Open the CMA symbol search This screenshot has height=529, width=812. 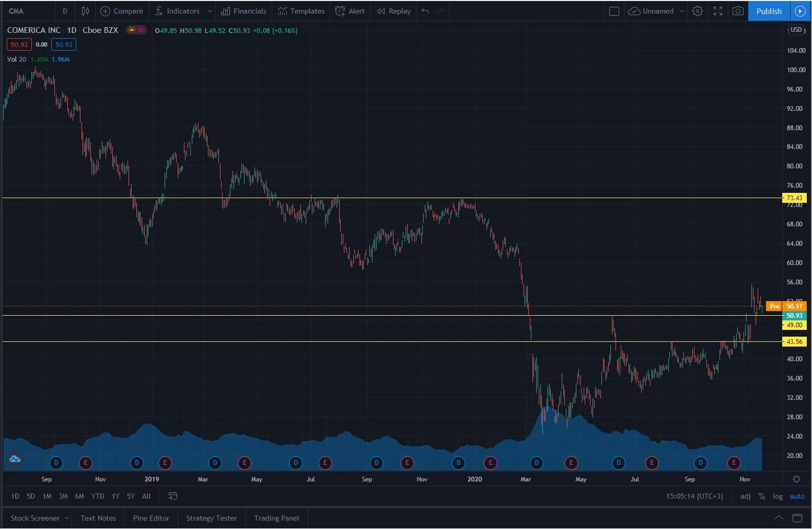click(16, 11)
